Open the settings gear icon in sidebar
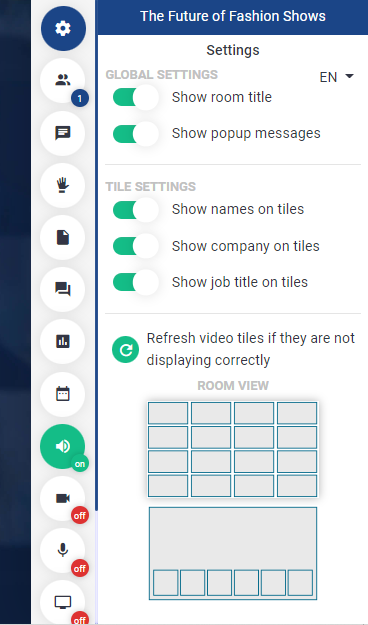The image size is (368, 625). coord(63,29)
